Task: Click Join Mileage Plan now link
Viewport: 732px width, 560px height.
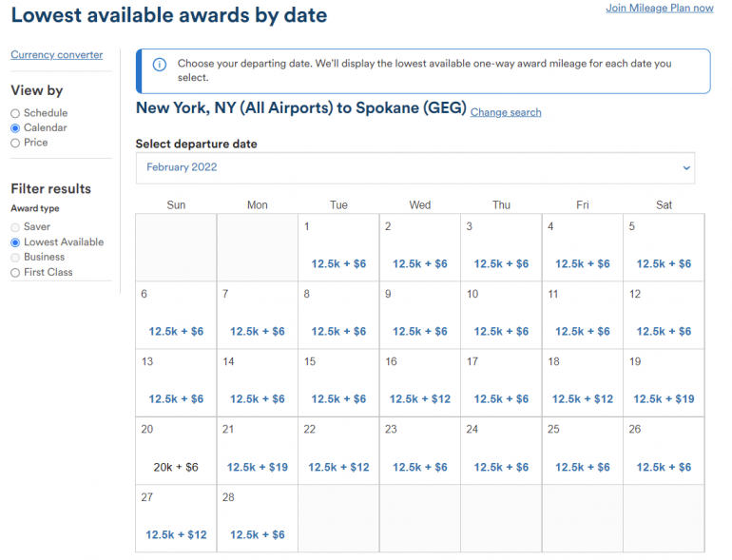Action: tap(659, 8)
